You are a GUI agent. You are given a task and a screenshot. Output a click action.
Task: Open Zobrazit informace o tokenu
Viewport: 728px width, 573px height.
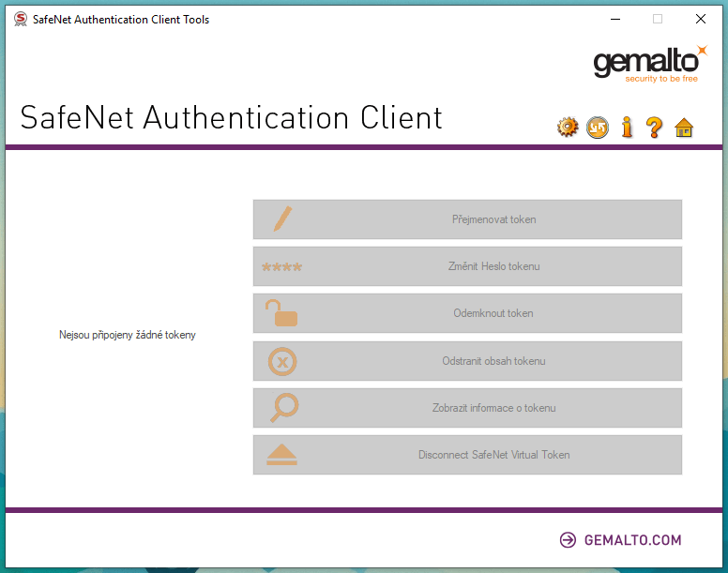[467, 408]
